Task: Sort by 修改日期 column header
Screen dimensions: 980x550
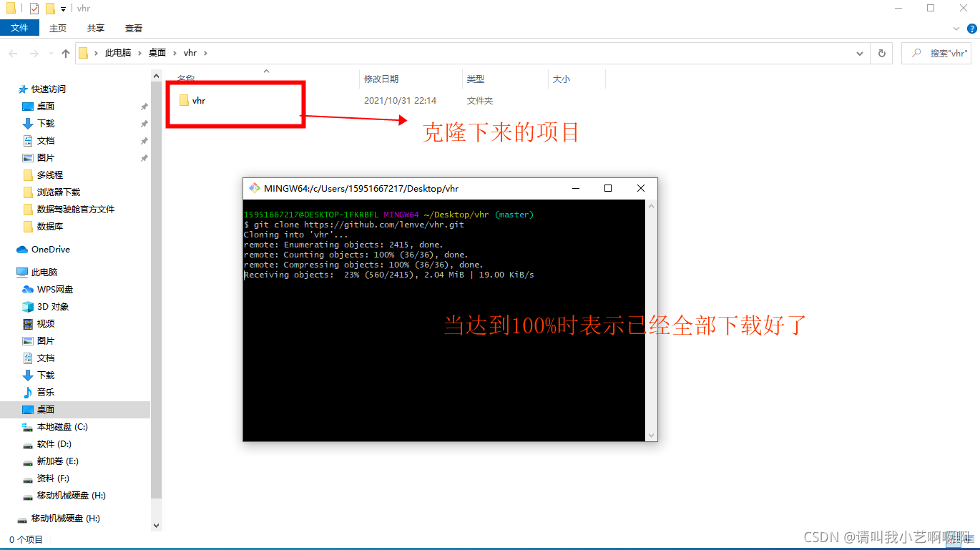Action: point(381,79)
